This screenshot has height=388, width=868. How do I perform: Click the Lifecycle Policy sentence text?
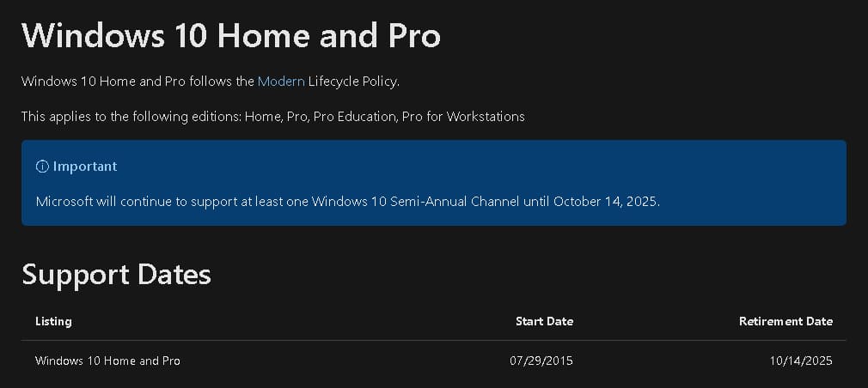(211, 82)
